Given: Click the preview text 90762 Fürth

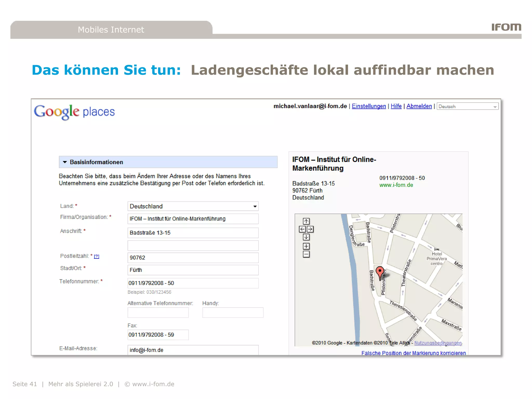Looking at the screenshot, I should pos(307,190).
